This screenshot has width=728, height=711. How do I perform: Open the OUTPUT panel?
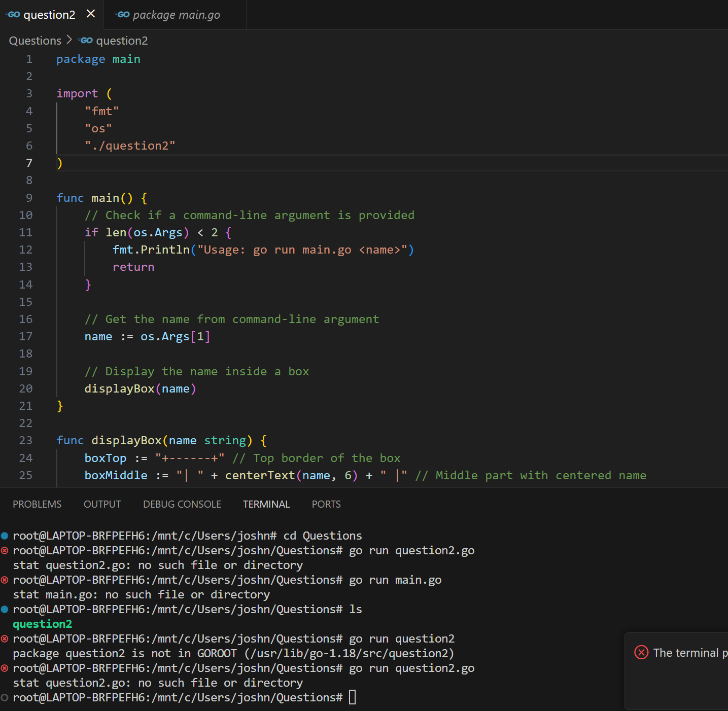pyautogui.click(x=102, y=504)
